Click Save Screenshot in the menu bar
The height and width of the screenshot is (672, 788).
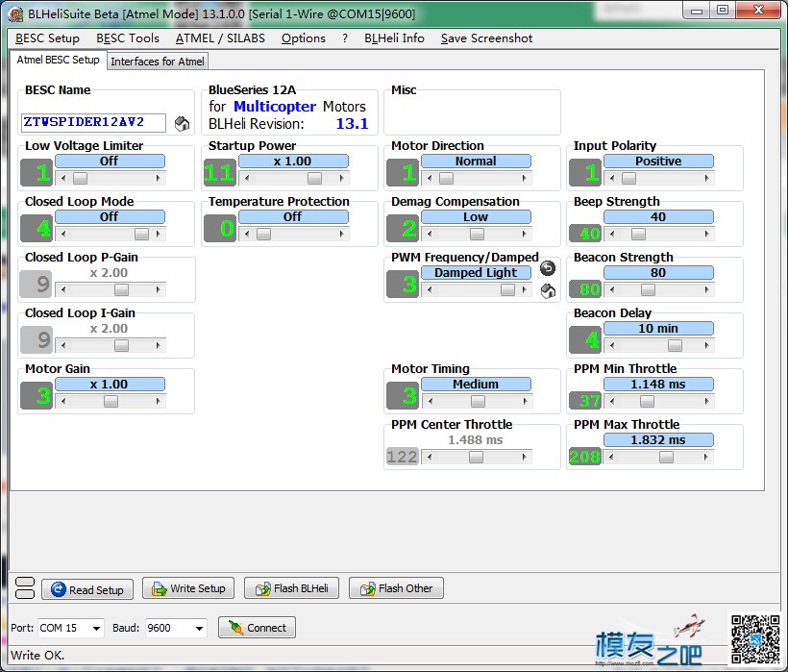pos(486,38)
